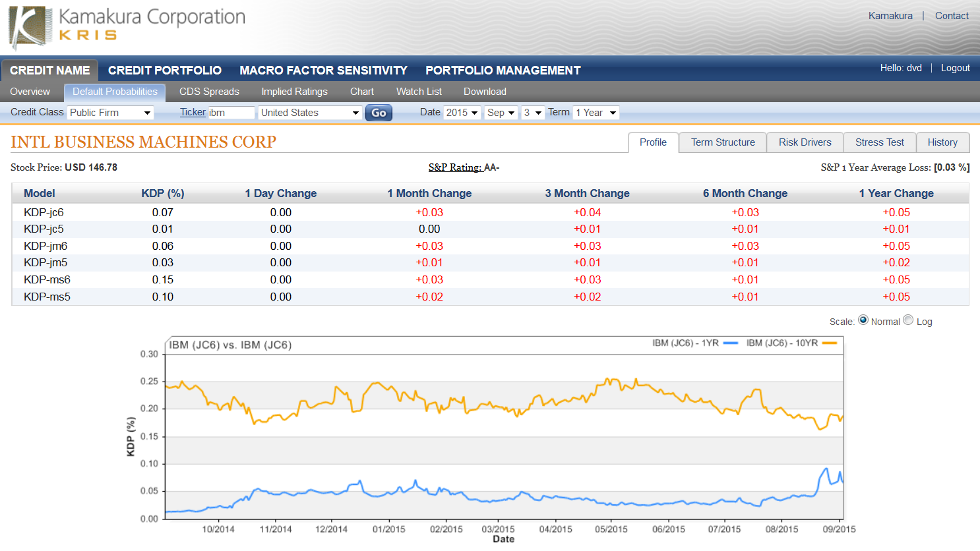Screen dimensions: 980x551
Task: Click the Go button
Action: point(379,113)
